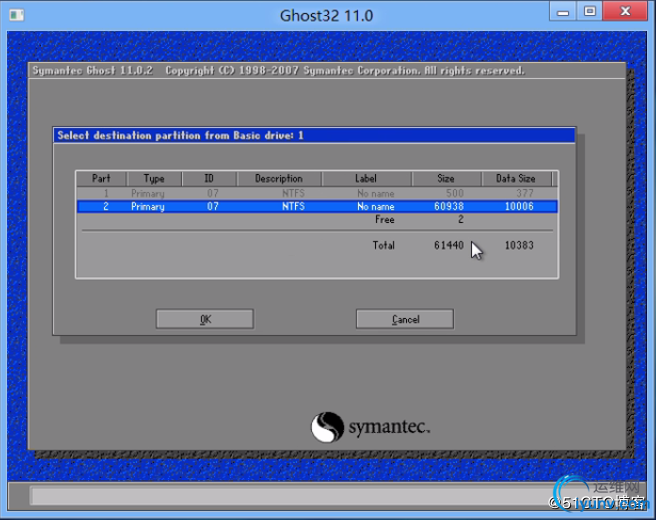Click the Total row label
The image size is (656, 520).
(x=384, y=245)
